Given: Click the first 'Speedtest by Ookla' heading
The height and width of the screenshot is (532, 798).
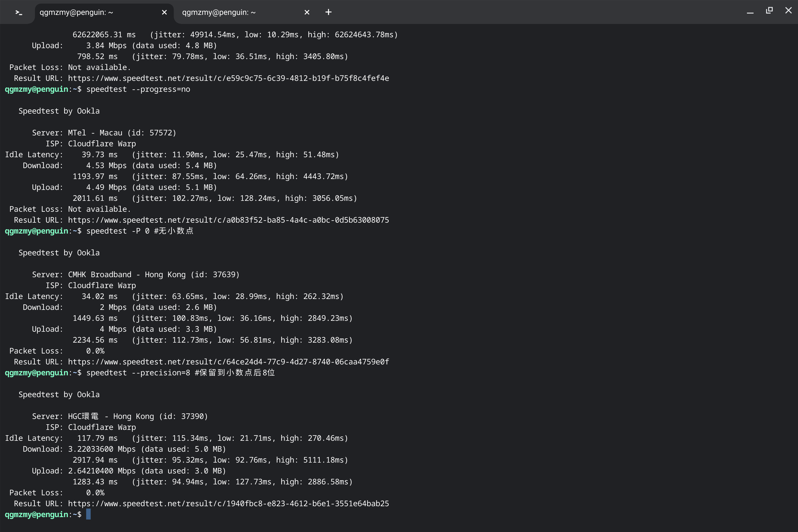Looking at the screenshot, I should [x=59, y=111].
